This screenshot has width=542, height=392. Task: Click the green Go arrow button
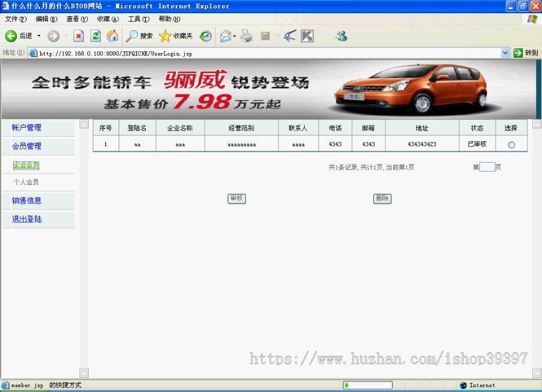(x=518, y=53)
